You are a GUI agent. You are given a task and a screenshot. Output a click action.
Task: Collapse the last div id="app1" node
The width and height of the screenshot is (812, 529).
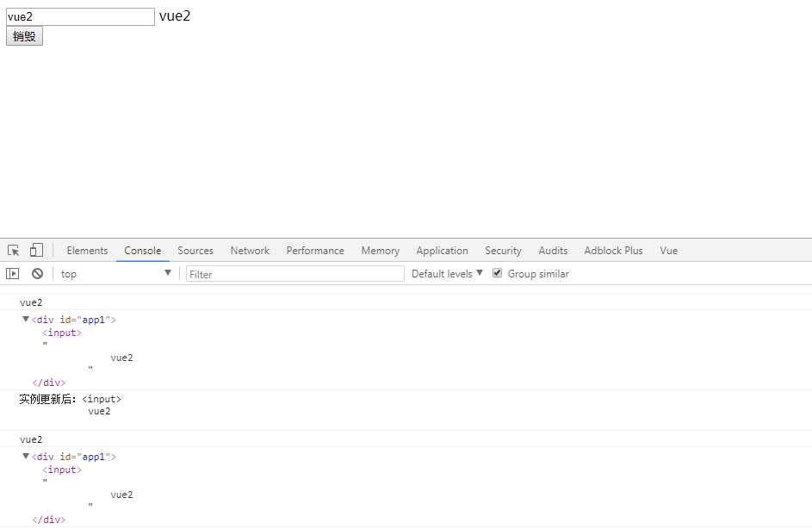pyautogui.click(x=25, y=456)
